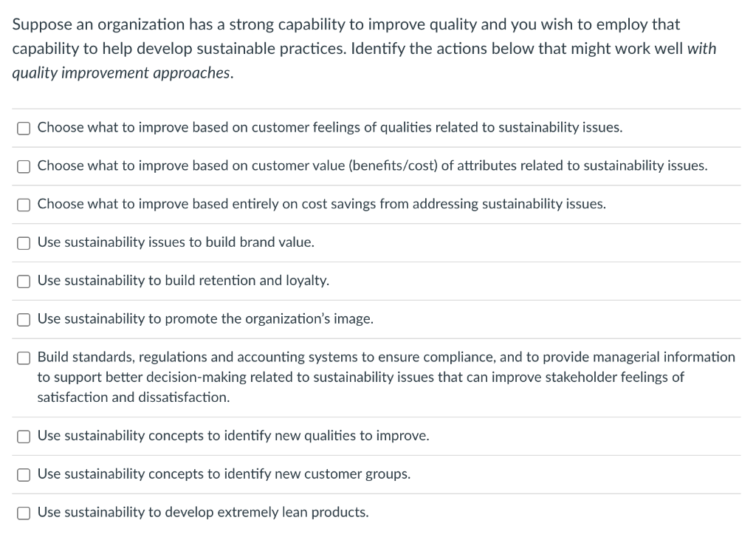Select the new qualities to improve answer
The image size is (756, 543).
(233, 436)
